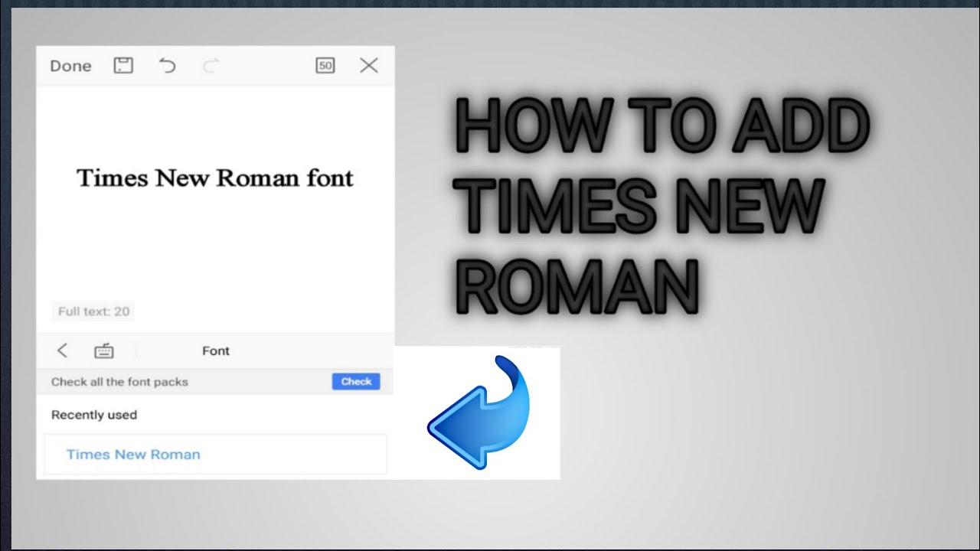The width and height of the screenshot is (980, 551).
Task: Go back with the left chevron
Action: pyautogui.click(x=63, y=350)
